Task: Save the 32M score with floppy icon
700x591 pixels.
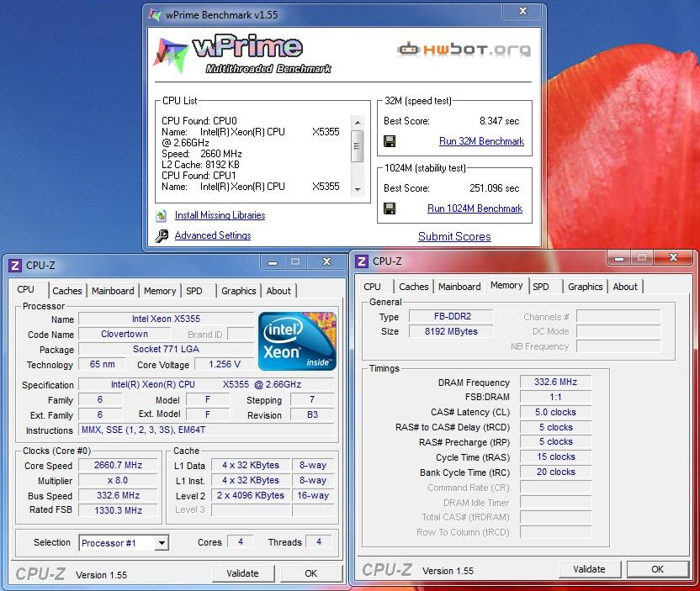Action: pyautogui.click(x=390, y=141)
